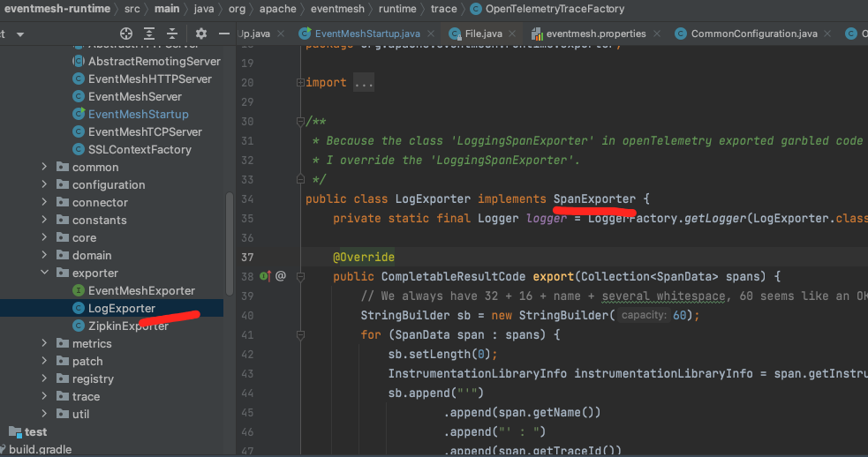
Task: Click the LogExporter class icon in tree
Action: pos(79,308)
